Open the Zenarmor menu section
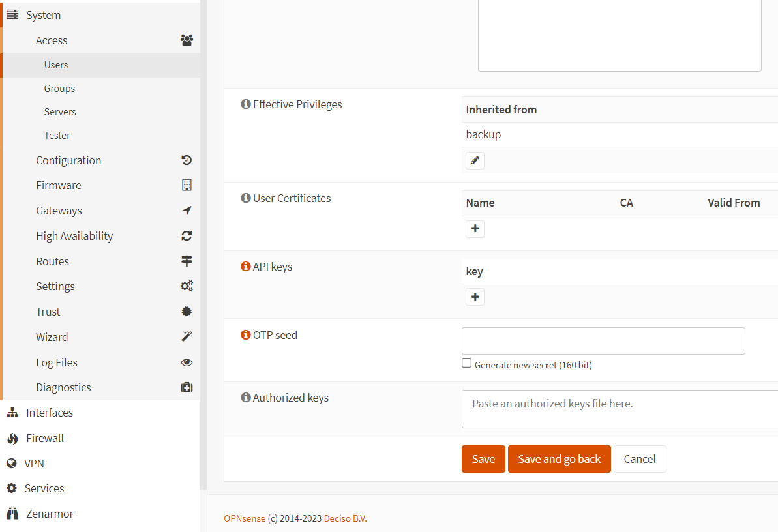This screenshot has width=778, height=532. 101,514
